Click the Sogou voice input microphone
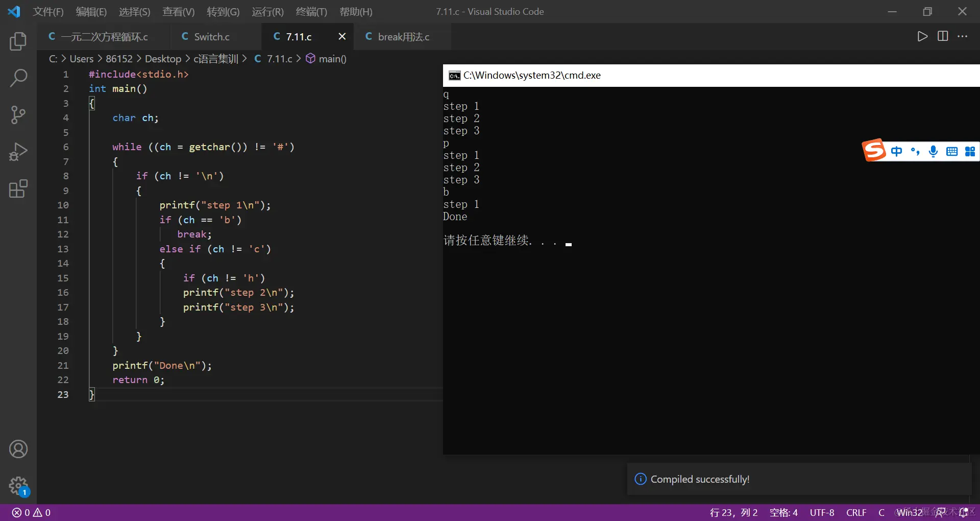Screen dimensions: 980x521 (934, 151)
